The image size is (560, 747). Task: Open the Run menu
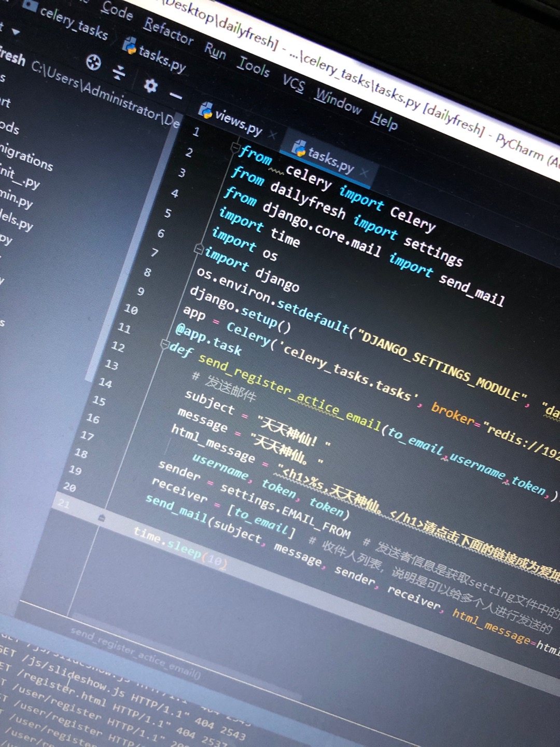(215, 51)
